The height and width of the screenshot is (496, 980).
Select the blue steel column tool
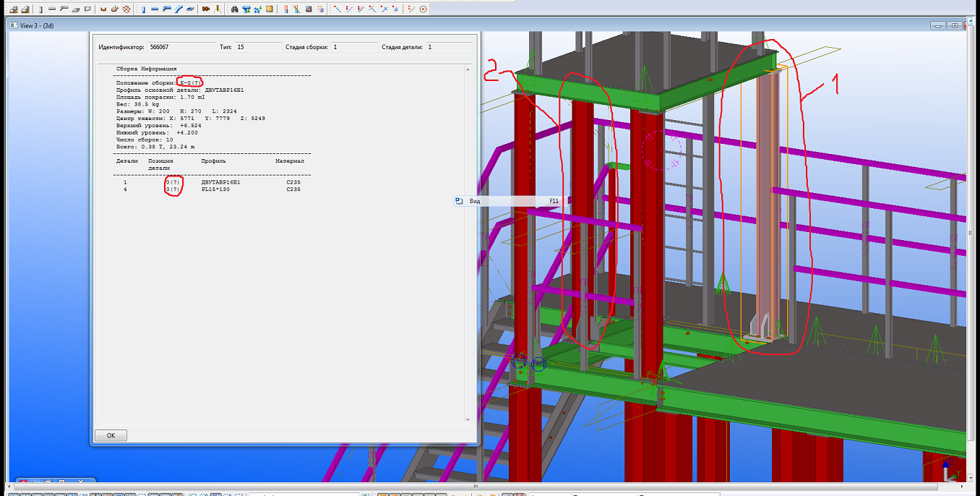pos(142,9)
